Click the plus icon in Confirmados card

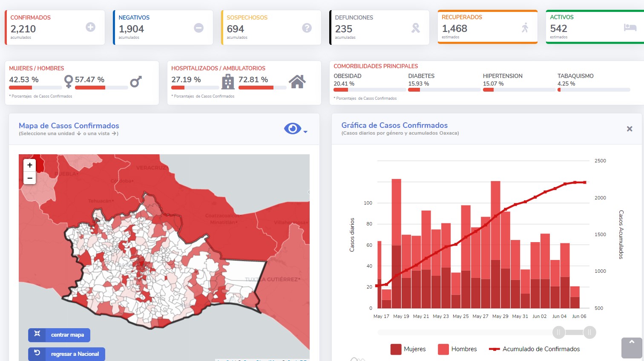pyautogui.click(x=91, y=27)
